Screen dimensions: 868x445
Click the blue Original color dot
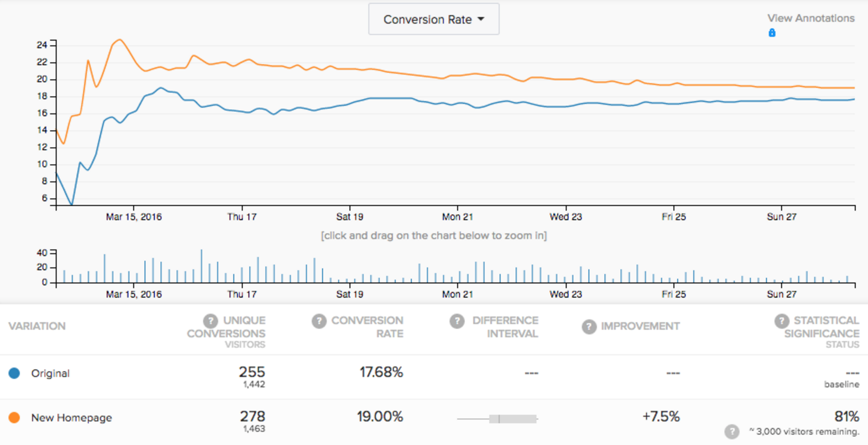(14, 373)
